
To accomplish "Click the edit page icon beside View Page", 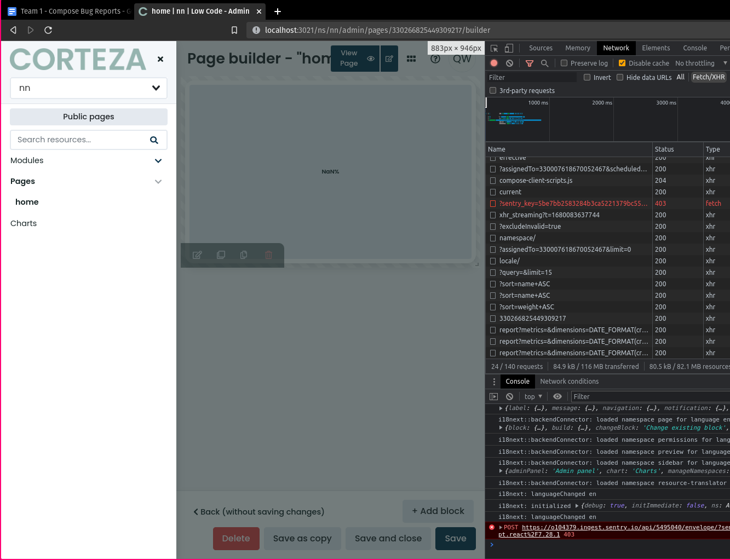I will (389, 58).
